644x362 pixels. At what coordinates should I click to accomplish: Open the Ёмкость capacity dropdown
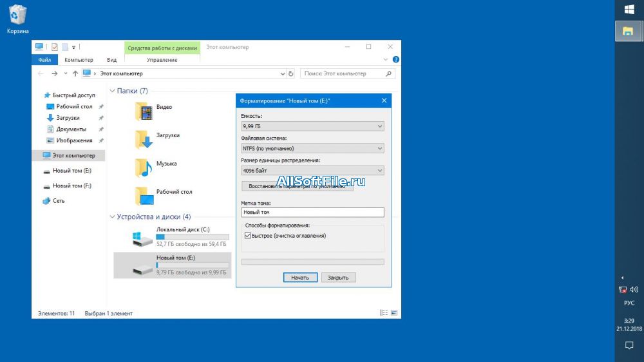point(312,126)
